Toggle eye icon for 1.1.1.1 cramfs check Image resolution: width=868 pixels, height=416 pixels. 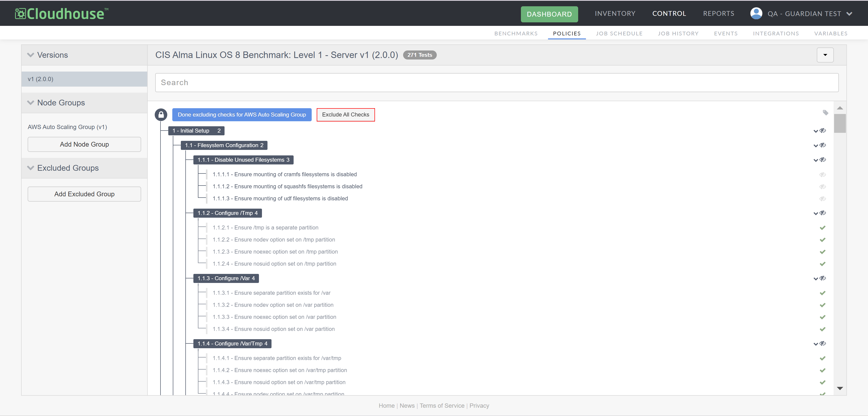(x=823, y=174)
